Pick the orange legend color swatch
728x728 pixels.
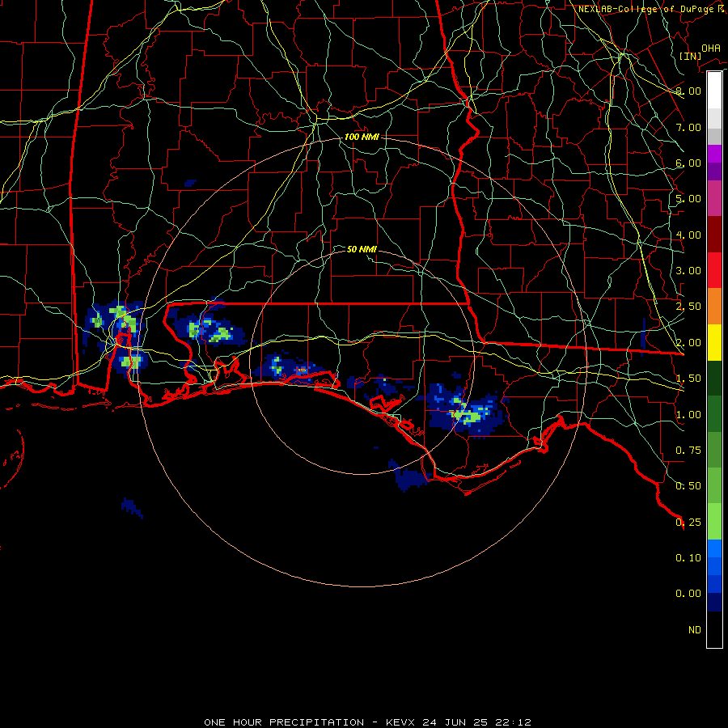coord(714,307)
